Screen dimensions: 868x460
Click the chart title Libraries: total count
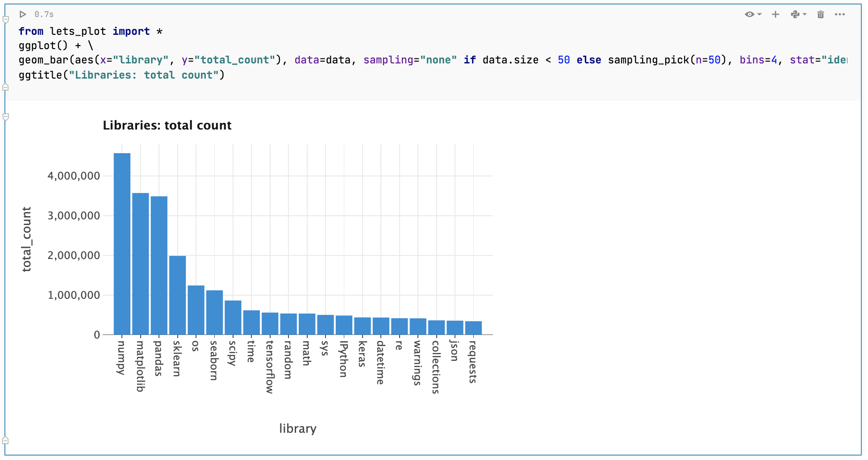[167, 125]
